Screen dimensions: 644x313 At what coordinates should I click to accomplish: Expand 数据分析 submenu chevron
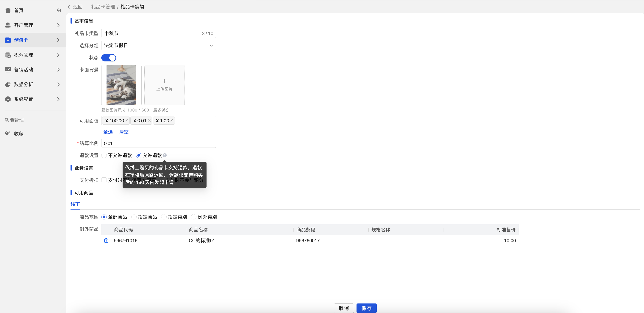click(59, 84)
